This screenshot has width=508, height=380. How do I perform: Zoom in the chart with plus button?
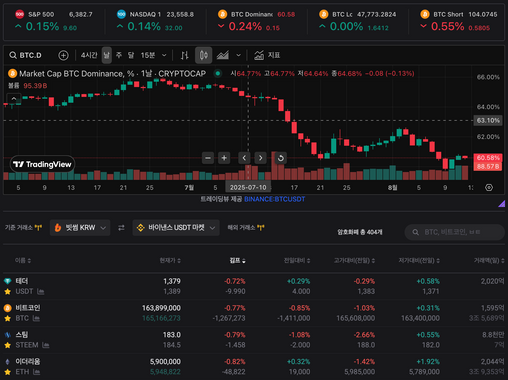[224, 158]
